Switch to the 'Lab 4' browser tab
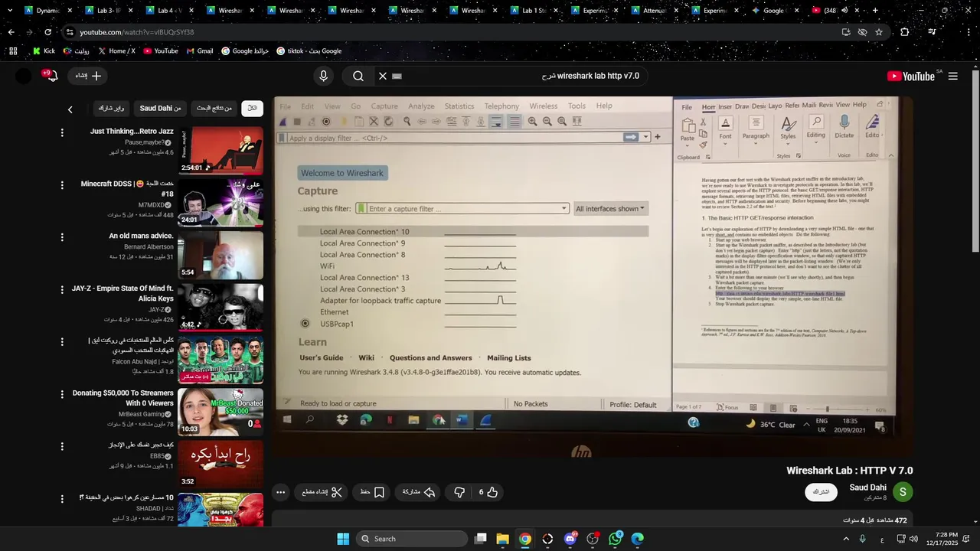Viewport: 980px width, 551px height. [167, 11]
